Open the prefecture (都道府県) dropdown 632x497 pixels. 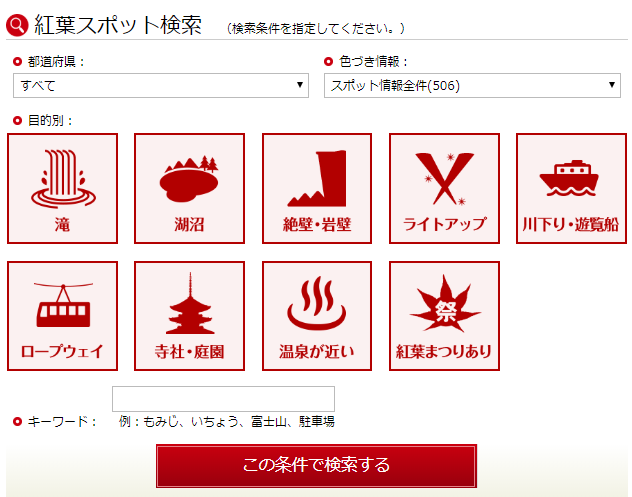161,85
